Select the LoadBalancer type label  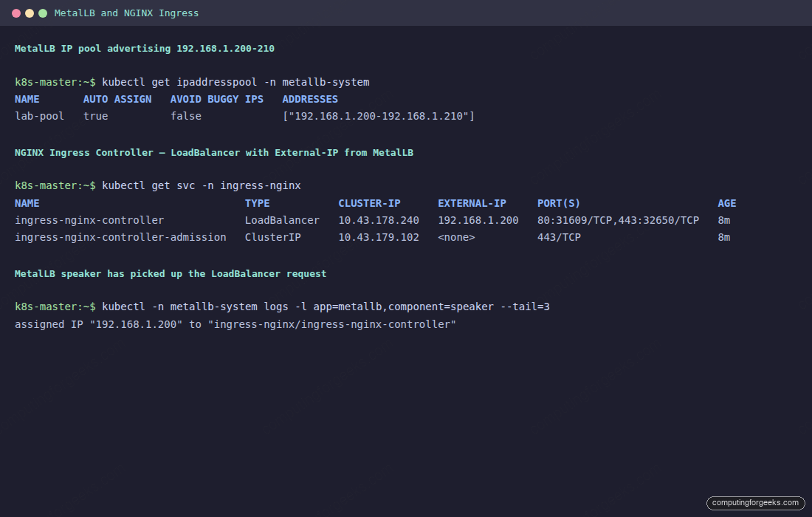pyautogui.click(x=281, y=219)
